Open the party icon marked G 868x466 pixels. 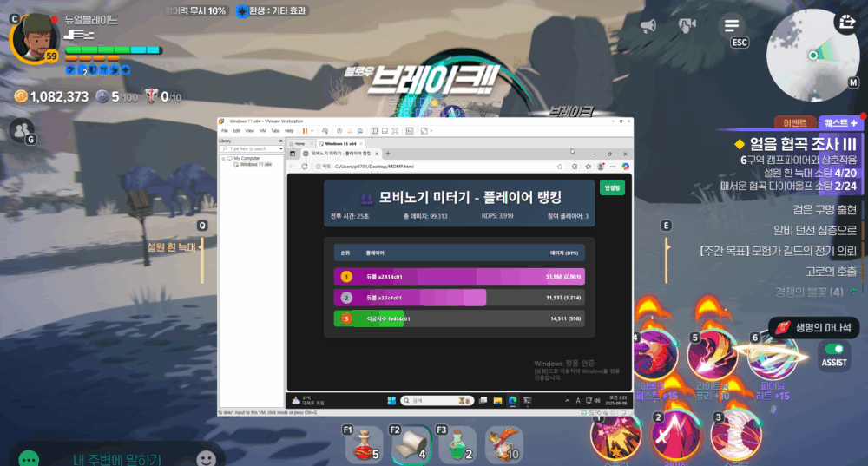click(x=21, y=131)
